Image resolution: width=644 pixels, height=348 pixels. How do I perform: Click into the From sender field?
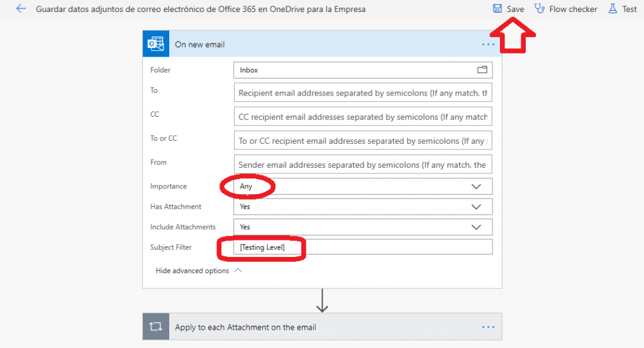pos(363,165)
